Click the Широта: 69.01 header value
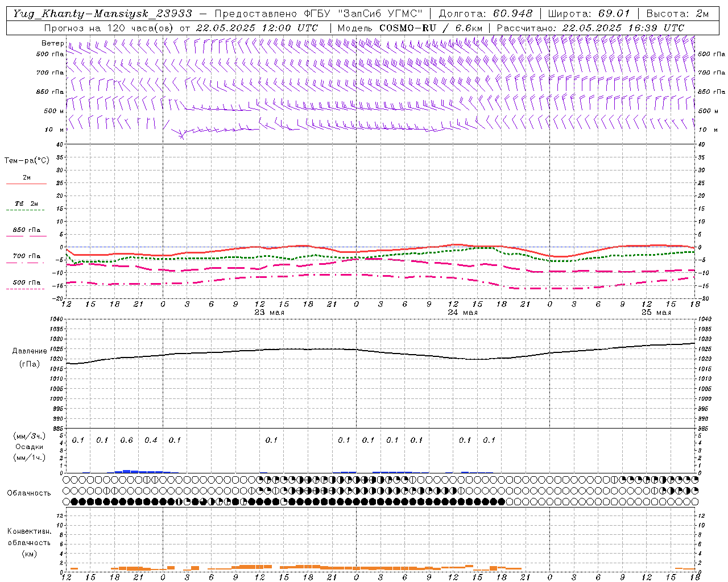 [x=589, y=13]
